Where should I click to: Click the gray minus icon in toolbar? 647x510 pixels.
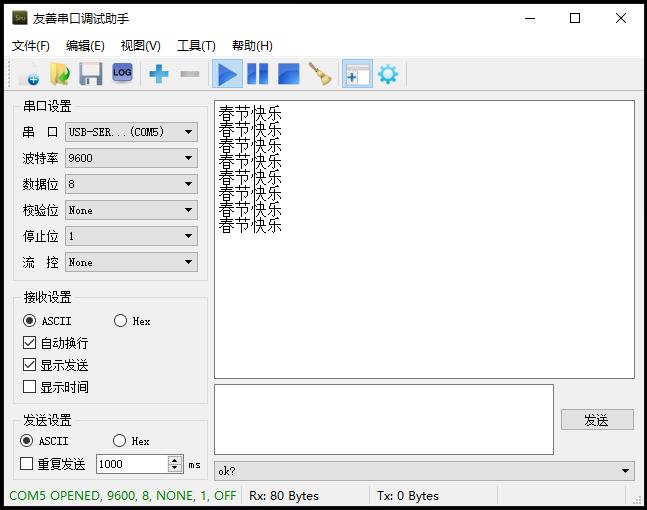[190, 74]
